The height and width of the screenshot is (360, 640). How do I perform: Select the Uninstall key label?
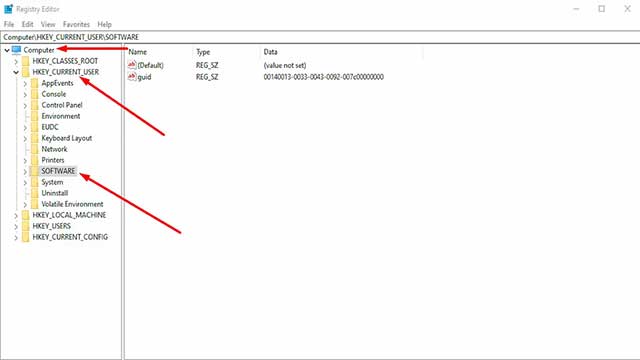pyautogui.click(x=55, y=193)
